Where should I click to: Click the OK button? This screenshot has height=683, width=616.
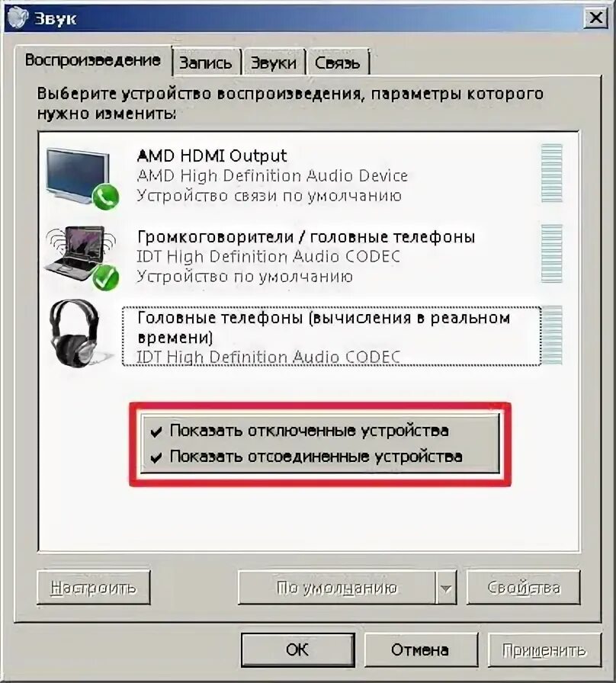pos(297,649)
